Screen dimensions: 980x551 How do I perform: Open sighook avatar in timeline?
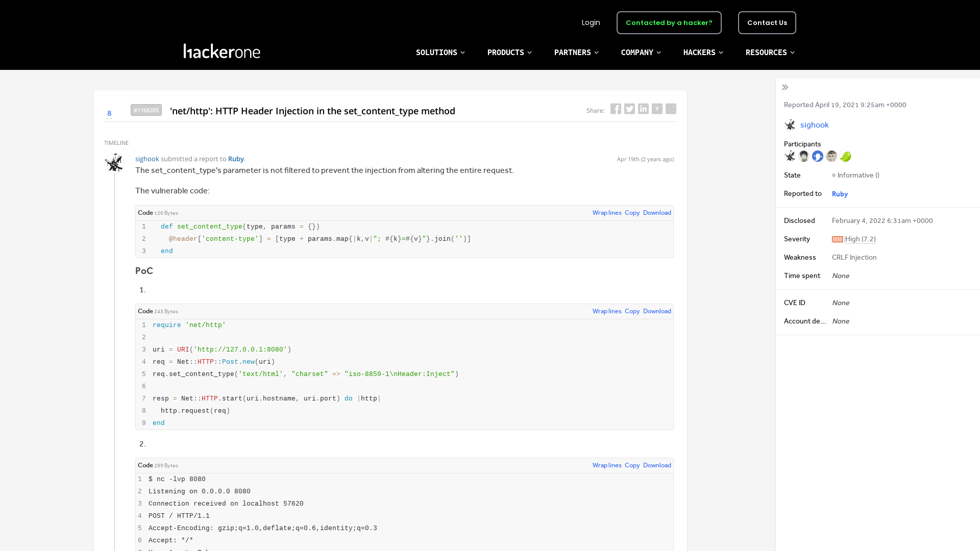[x=114, y=163]
